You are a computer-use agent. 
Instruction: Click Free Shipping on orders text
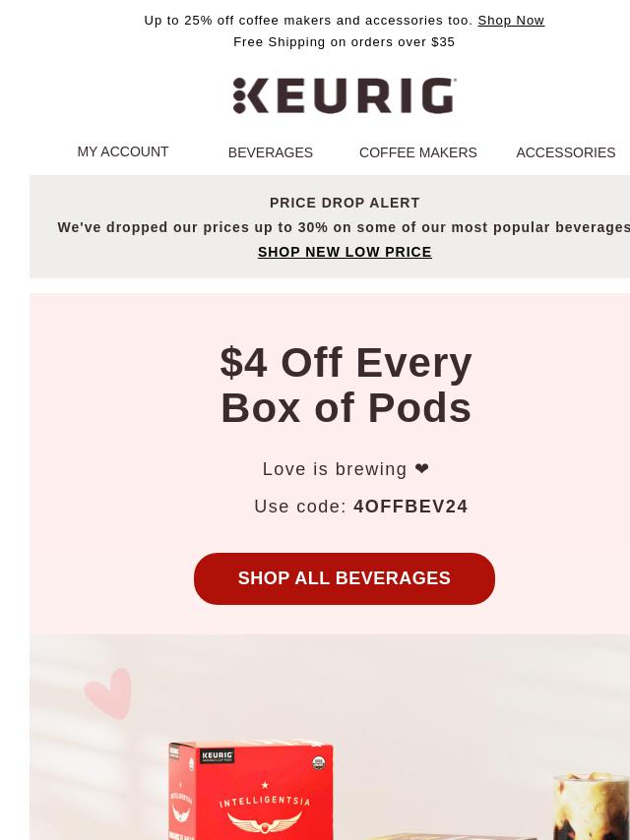tap(345, 41)
